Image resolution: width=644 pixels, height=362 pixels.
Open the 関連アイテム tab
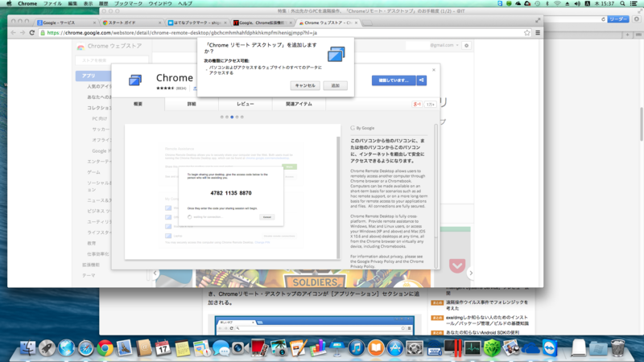(x=299, y=105)
